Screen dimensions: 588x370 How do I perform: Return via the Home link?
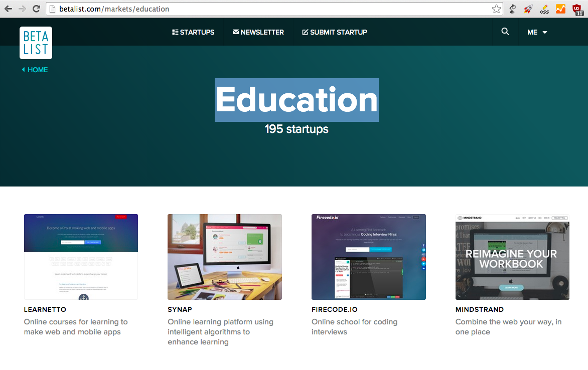click(35, 70)
